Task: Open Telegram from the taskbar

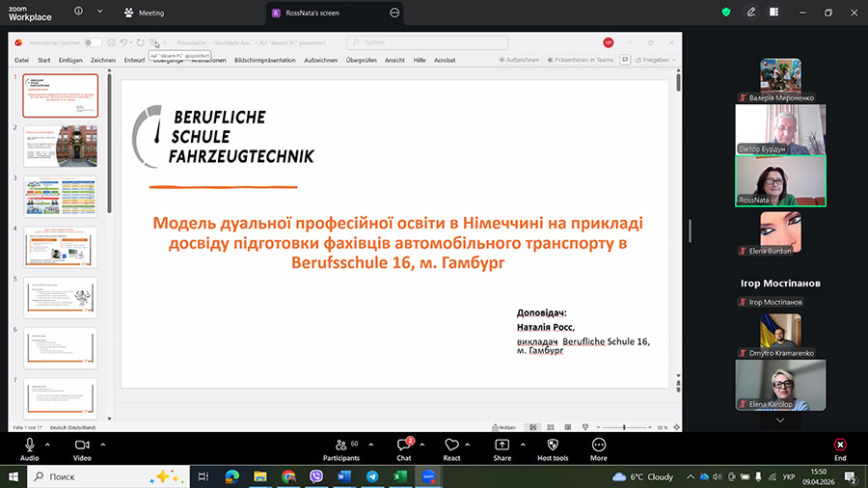Action: point(372,476)
